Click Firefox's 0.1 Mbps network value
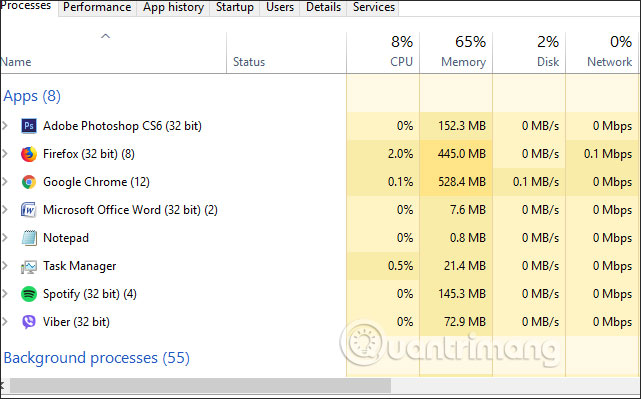This screenshot has height=399, width=641. point(608,154)
